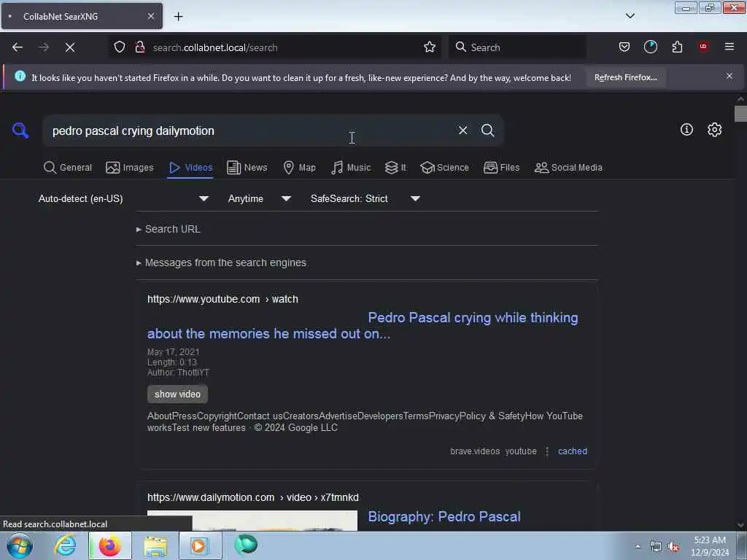Switch to the Science category
Image resolution: width=747 pixels, height=560 pixels.
(444, 168)
